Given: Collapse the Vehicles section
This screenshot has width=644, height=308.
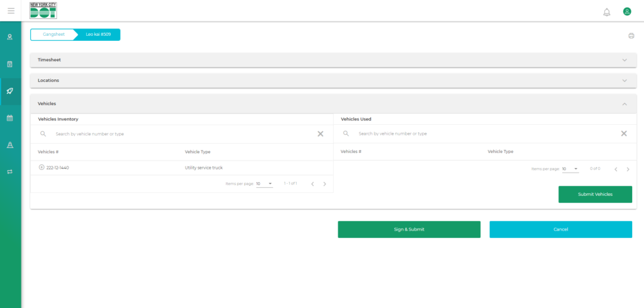Looking at the screenshot, I should 625,103.
